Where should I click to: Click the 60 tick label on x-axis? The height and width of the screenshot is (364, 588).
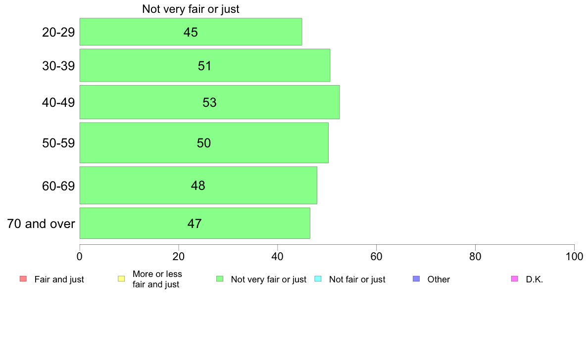(376, 257)
